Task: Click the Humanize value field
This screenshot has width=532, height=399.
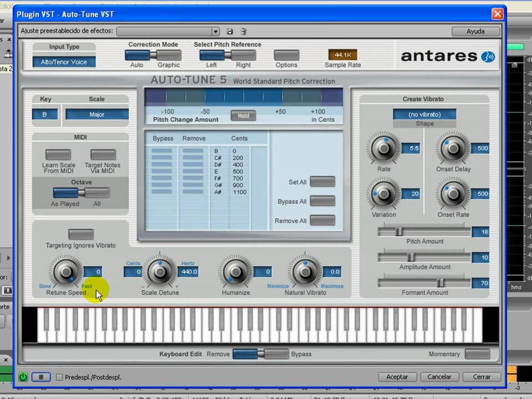Action: [x=263, y=272]
